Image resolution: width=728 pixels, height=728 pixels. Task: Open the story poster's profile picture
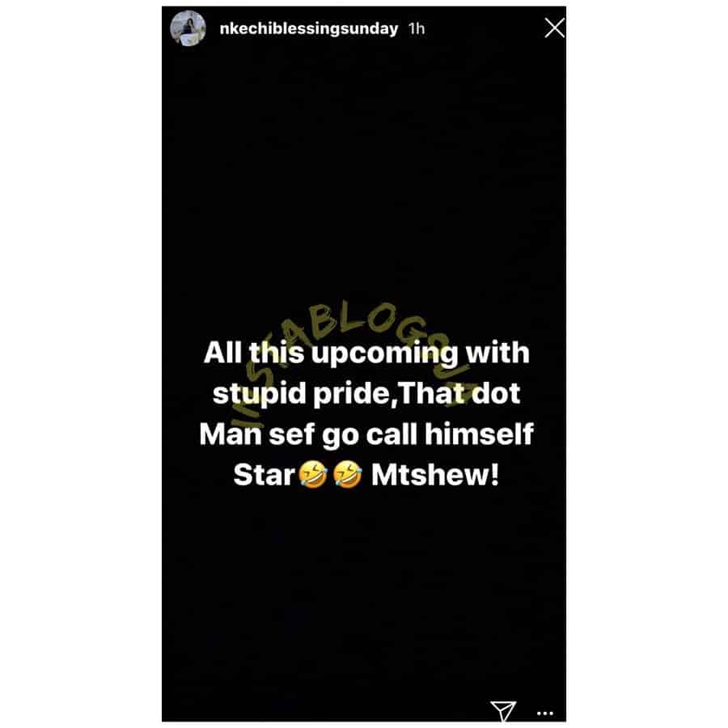[x=188, y=29]
